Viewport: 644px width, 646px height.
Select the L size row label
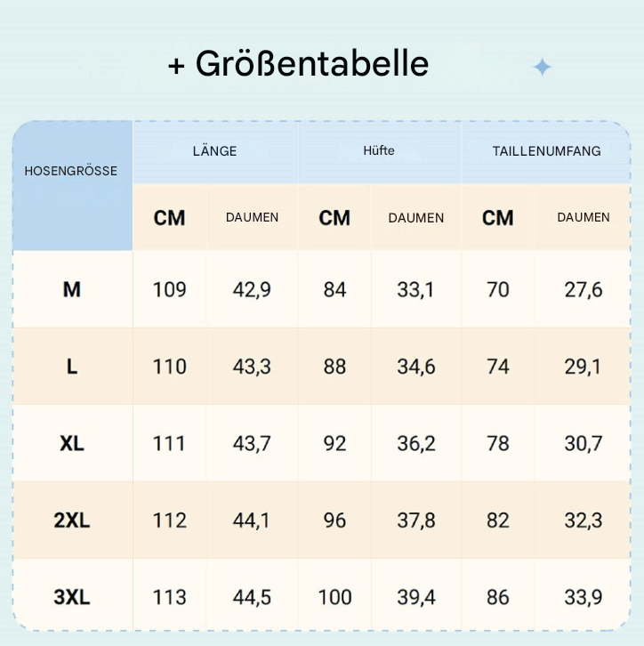coord(72,367)
